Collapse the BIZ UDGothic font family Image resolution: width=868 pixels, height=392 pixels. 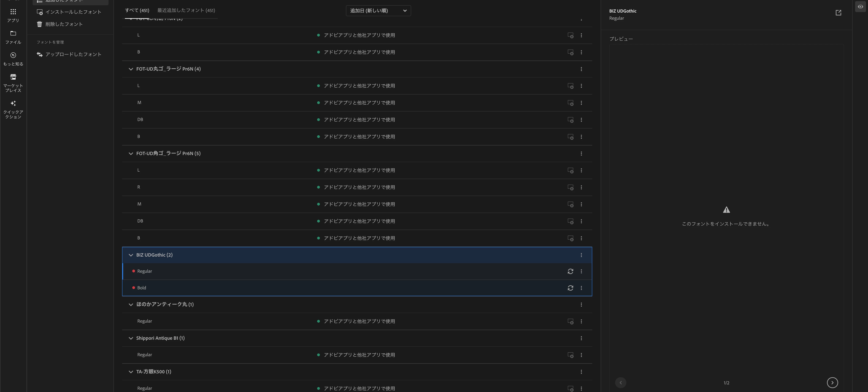coord(131,255)
